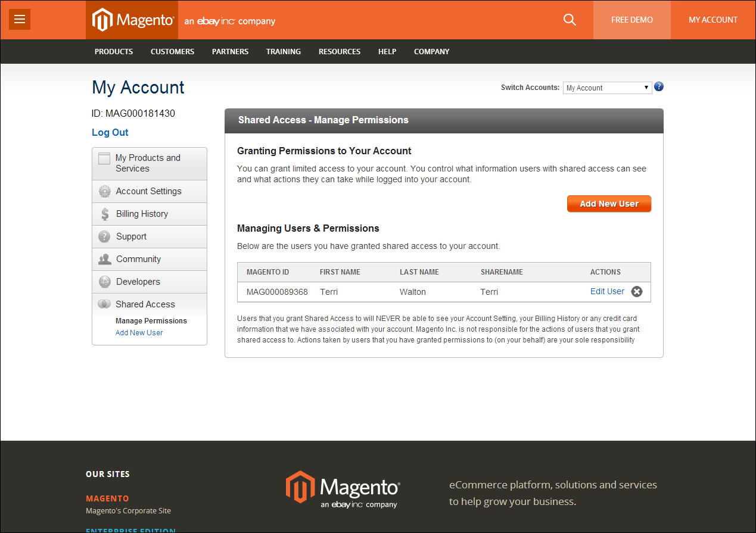Viewport: 756px width, 533px height.
Task: Open Developers in sidebar
Action: 150,282
